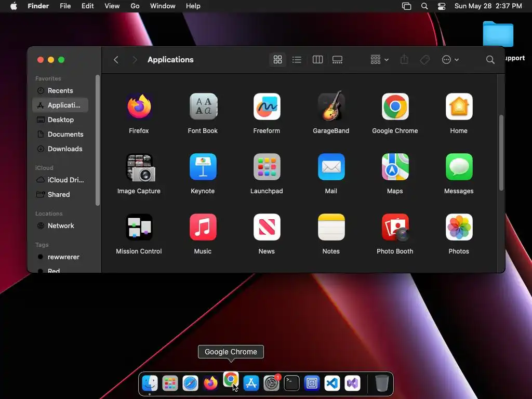Select the Messages app icon

[459, 167]
